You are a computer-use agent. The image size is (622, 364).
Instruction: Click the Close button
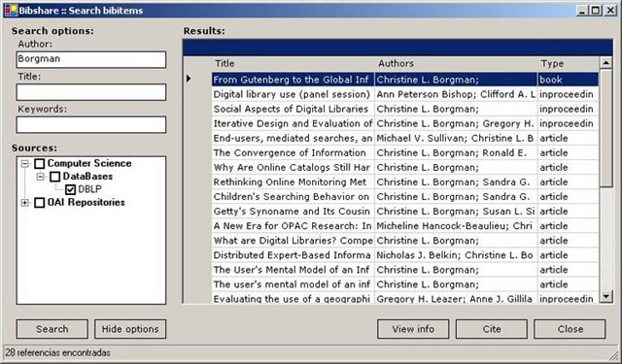[x=570, y=329]
